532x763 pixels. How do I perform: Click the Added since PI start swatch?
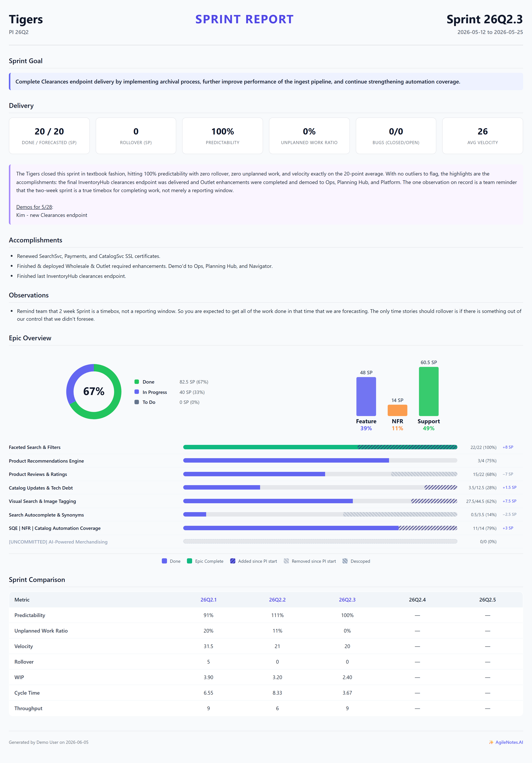coord(233,561)
